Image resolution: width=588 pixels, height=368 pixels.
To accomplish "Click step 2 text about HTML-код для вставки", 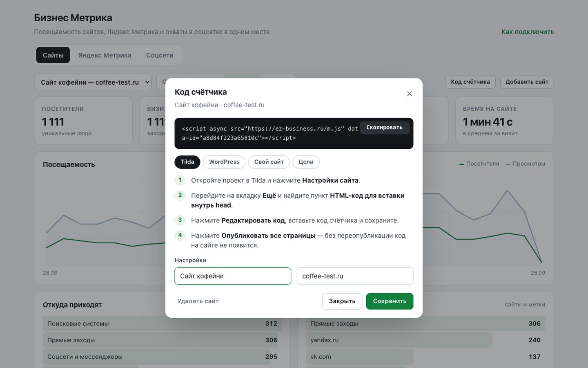I will coord(298,200).
